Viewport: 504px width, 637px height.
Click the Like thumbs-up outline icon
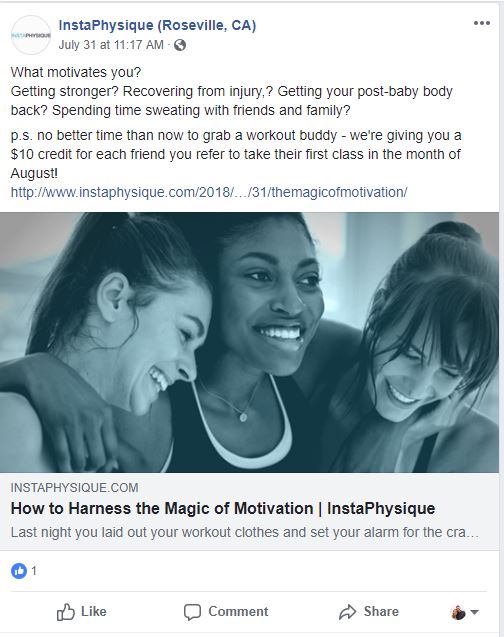pyautogui.click(x=65, y=611)
